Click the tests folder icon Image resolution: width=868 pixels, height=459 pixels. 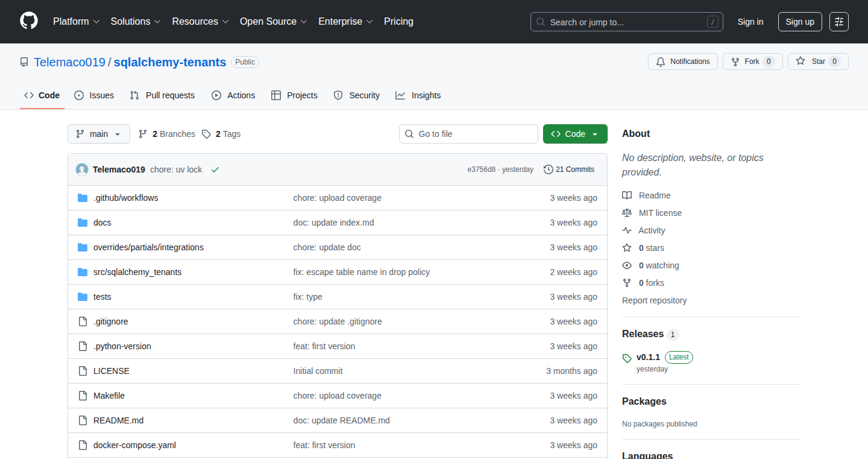coord(83,297)
